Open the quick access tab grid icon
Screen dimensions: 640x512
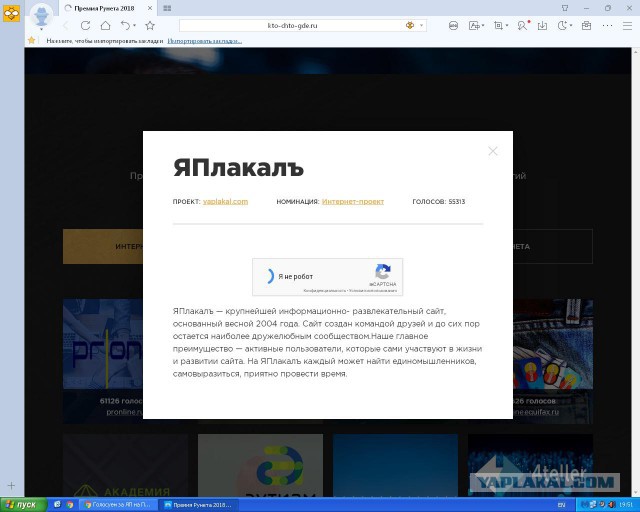[x=167, y=8]
